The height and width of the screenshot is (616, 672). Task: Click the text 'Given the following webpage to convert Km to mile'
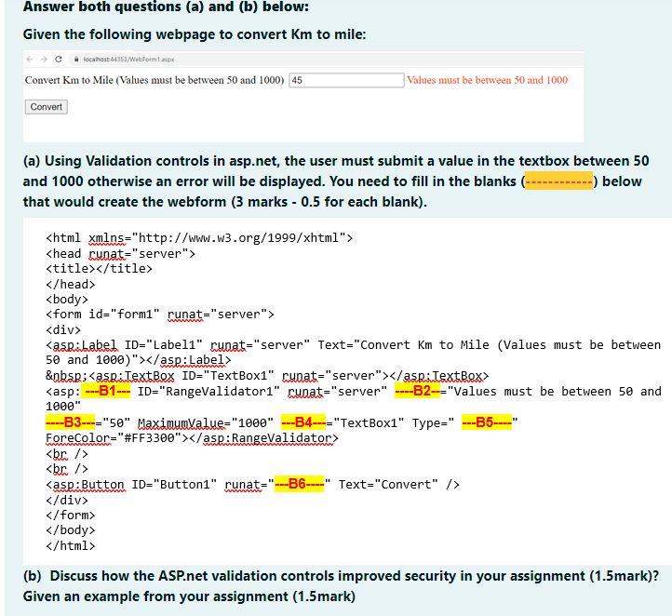[x=195, y=34]
